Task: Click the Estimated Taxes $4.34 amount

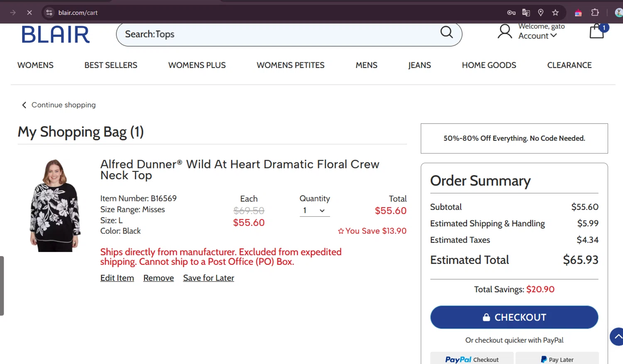Action: click(587, 240)
